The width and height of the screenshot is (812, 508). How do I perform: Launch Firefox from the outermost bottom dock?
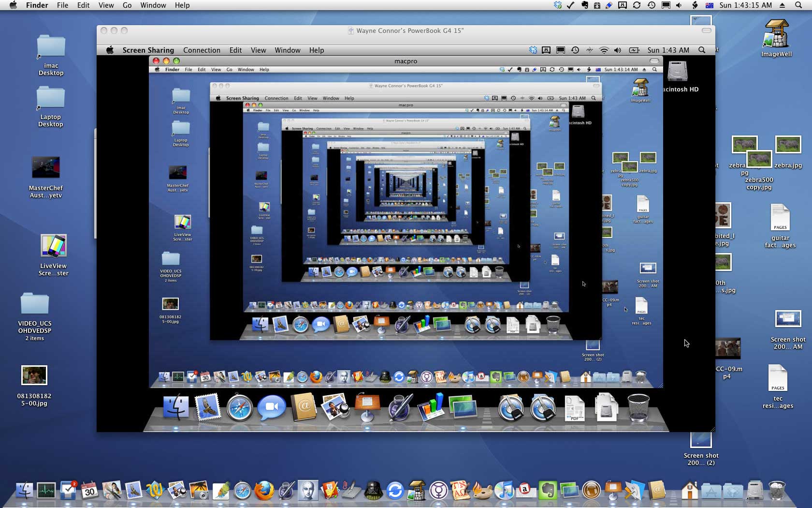point(264,490)
